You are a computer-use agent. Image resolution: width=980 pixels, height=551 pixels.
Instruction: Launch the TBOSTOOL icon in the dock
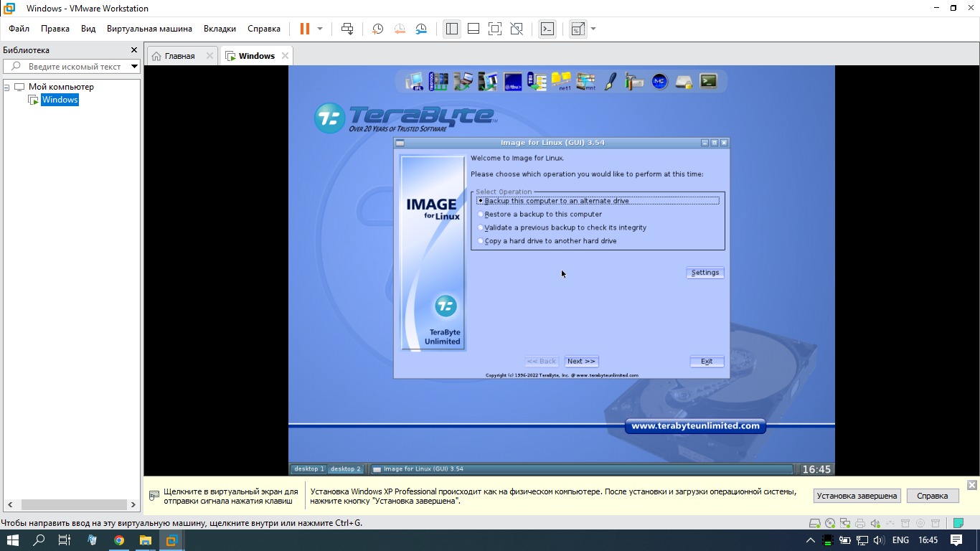point(438,82)
